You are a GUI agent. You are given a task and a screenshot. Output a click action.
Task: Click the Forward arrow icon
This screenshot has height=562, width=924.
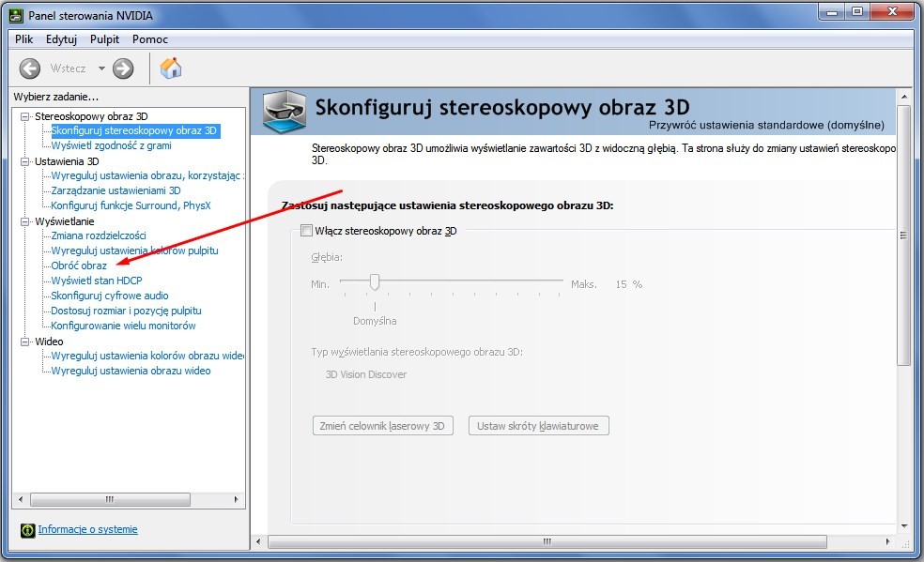[123, 68]
